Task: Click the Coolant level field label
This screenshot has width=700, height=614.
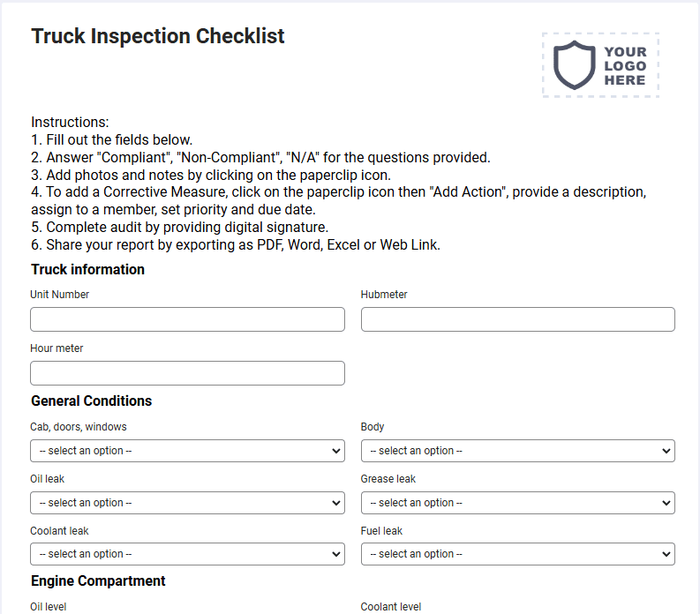Action: [391, 607]
